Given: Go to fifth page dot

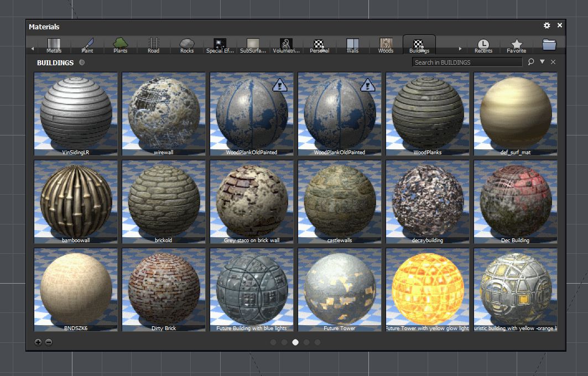Looking at the screenshot, I should point(318,342).
